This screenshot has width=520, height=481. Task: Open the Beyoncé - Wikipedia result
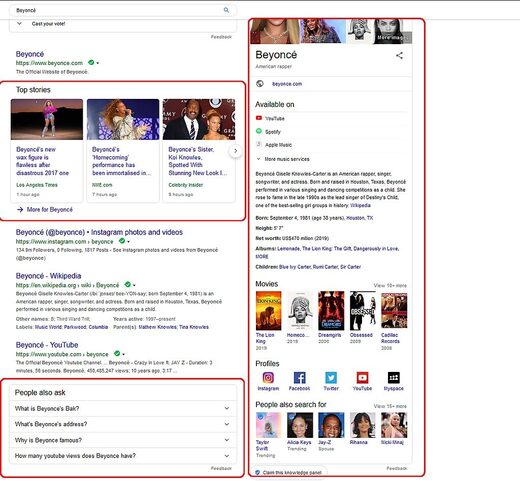[x=48, y=276]
